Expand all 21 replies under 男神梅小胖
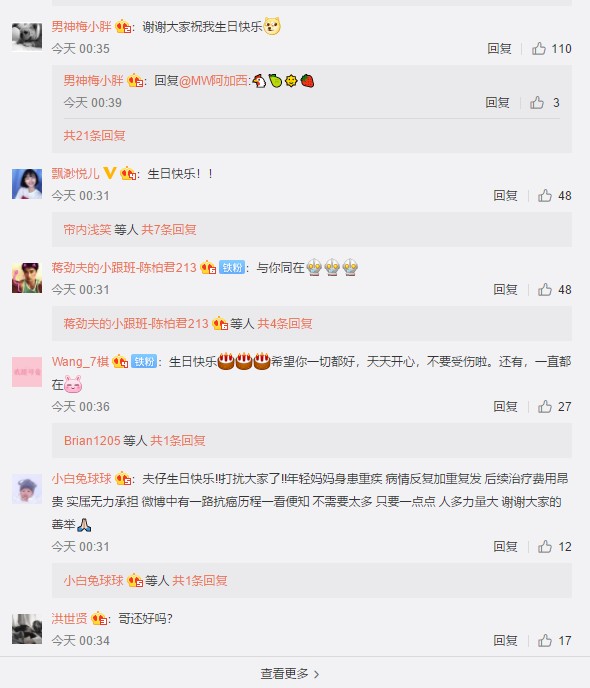 tap(94, 135)
